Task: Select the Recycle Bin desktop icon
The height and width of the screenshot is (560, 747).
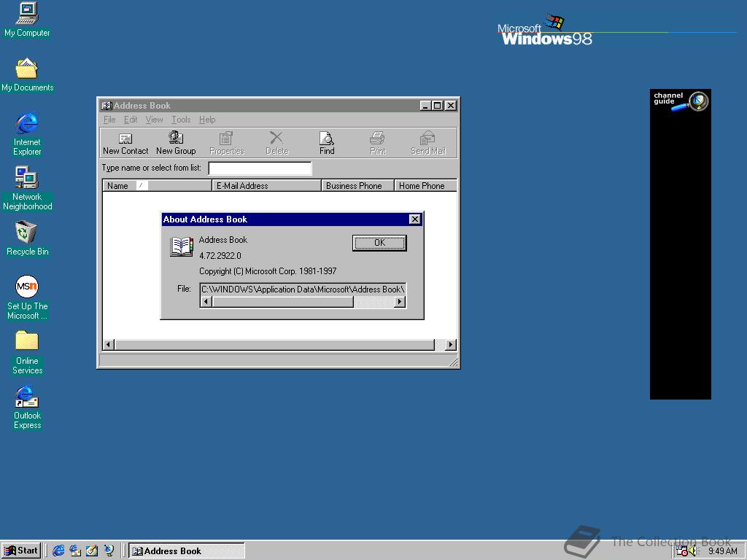Action: [27, 239]
